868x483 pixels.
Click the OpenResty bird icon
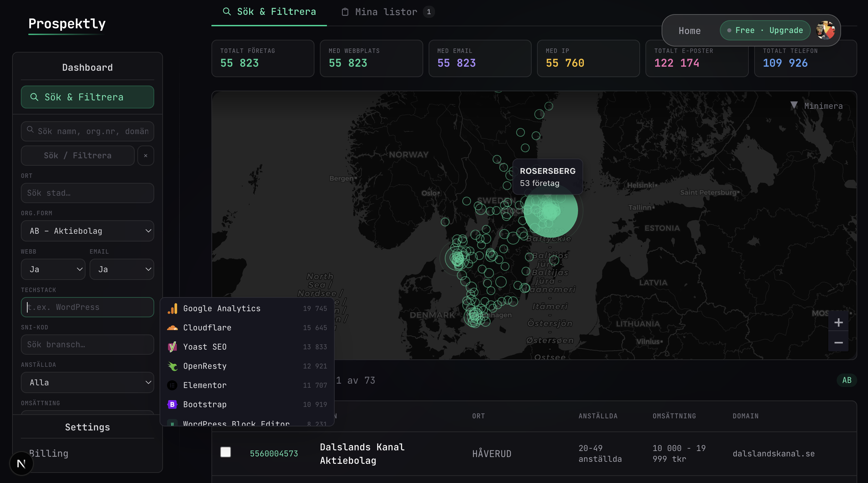click(x=172, y=366)
